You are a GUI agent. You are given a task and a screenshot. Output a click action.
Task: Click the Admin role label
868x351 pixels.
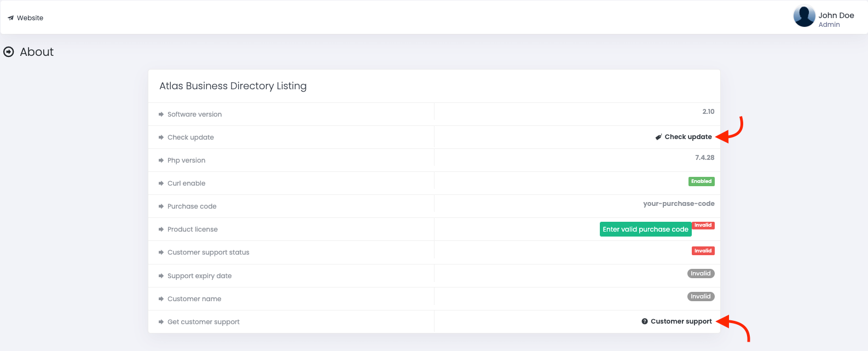point(829,25)
